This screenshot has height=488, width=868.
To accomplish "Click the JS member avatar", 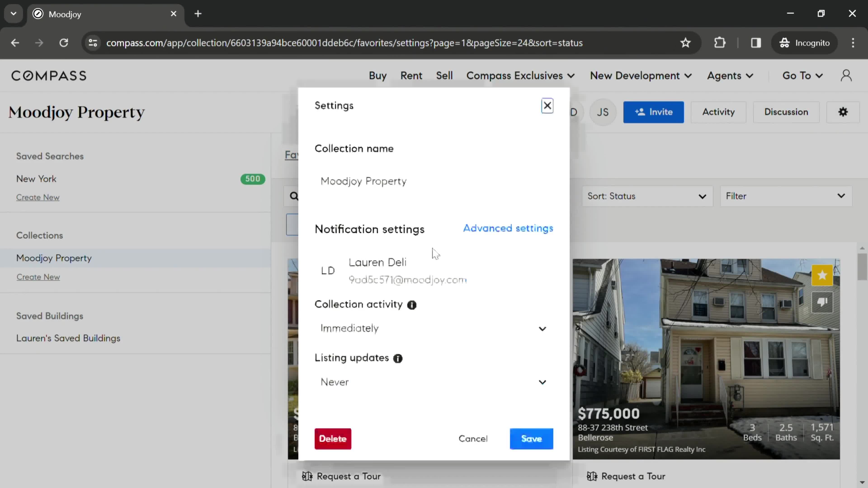I will point(602,112).
